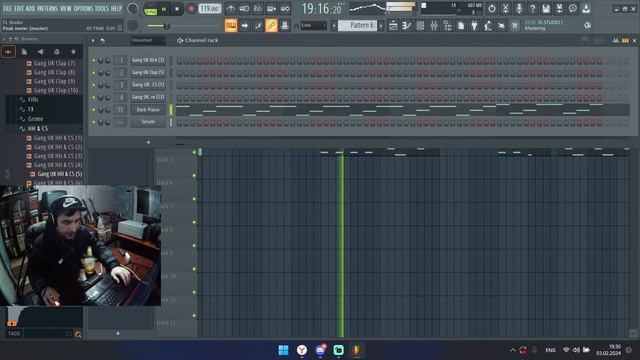Arm the record button
The image size is (640, 360).
tap(191, 9)
